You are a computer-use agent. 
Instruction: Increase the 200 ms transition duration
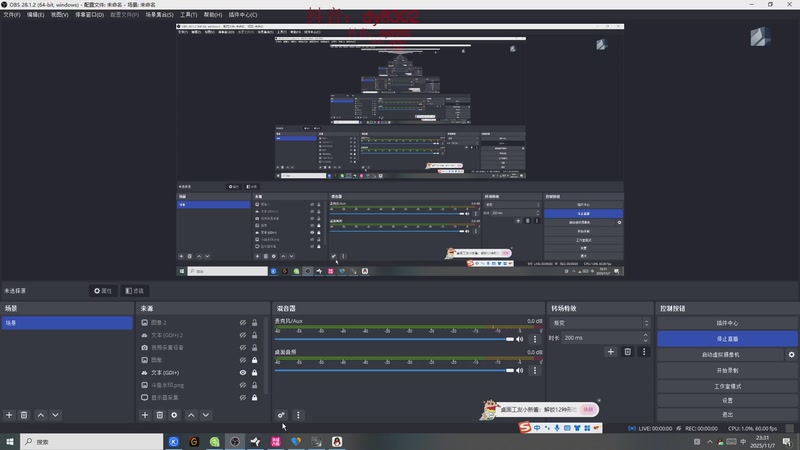tap(645, 335)
